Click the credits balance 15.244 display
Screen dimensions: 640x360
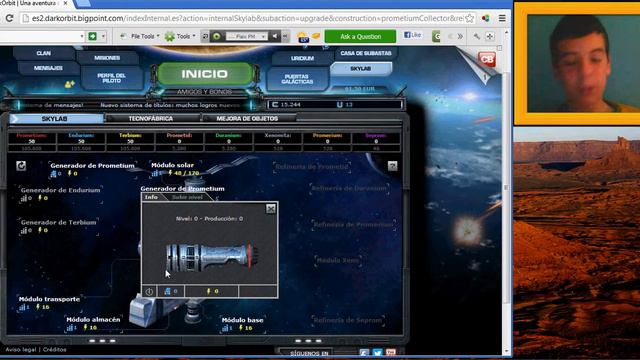point(288,105)
